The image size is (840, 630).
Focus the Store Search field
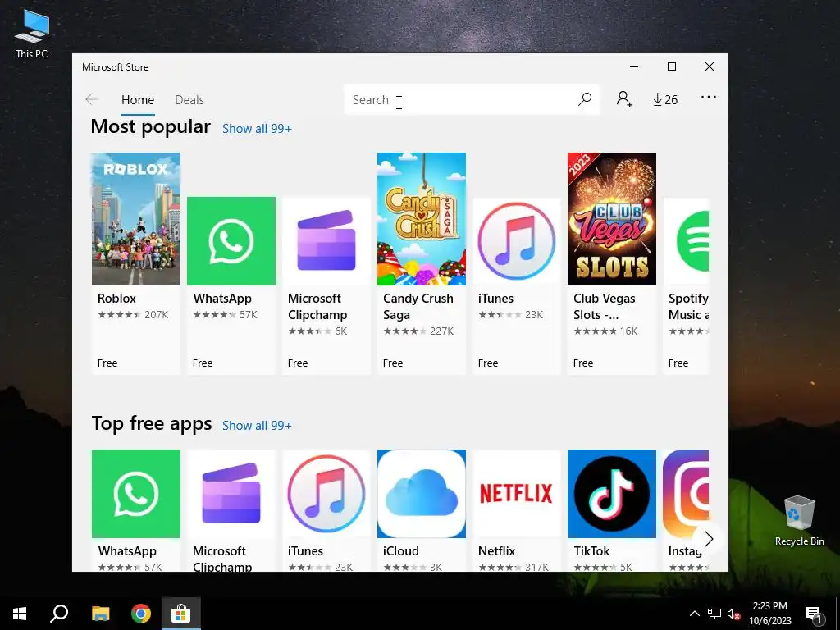(472, 99)
